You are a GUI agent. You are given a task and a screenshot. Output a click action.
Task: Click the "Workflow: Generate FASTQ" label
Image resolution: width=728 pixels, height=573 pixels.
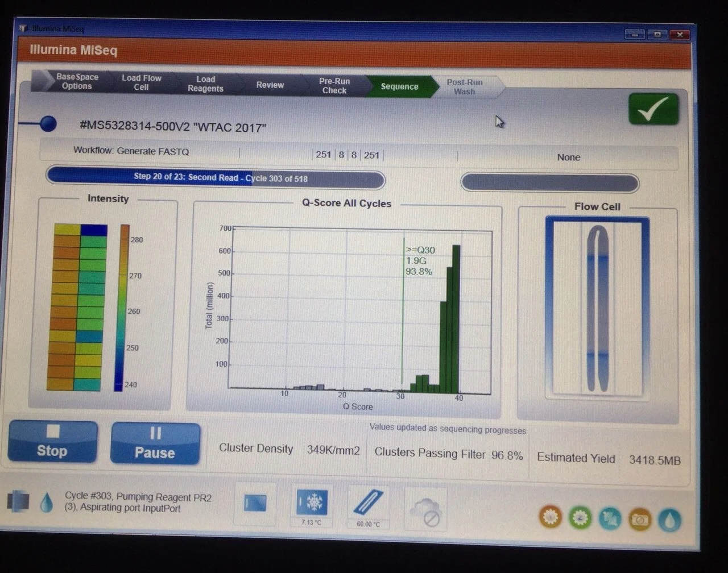[131, 151]
